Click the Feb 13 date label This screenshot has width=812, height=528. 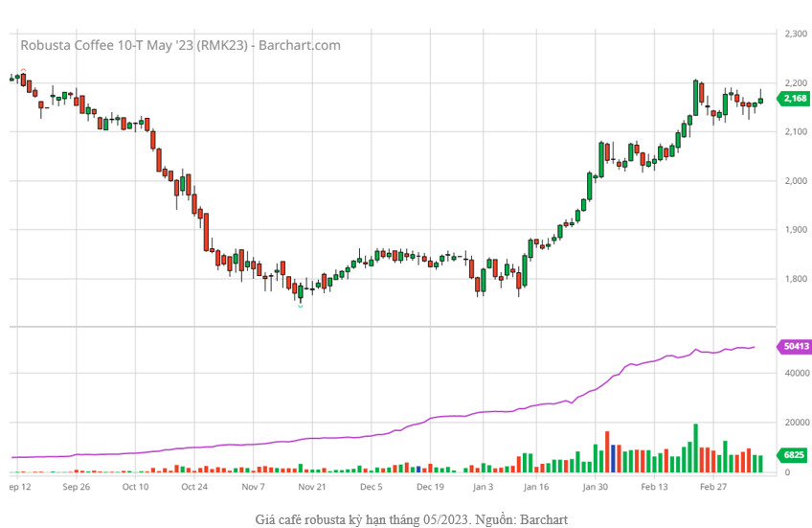point(655,487)
